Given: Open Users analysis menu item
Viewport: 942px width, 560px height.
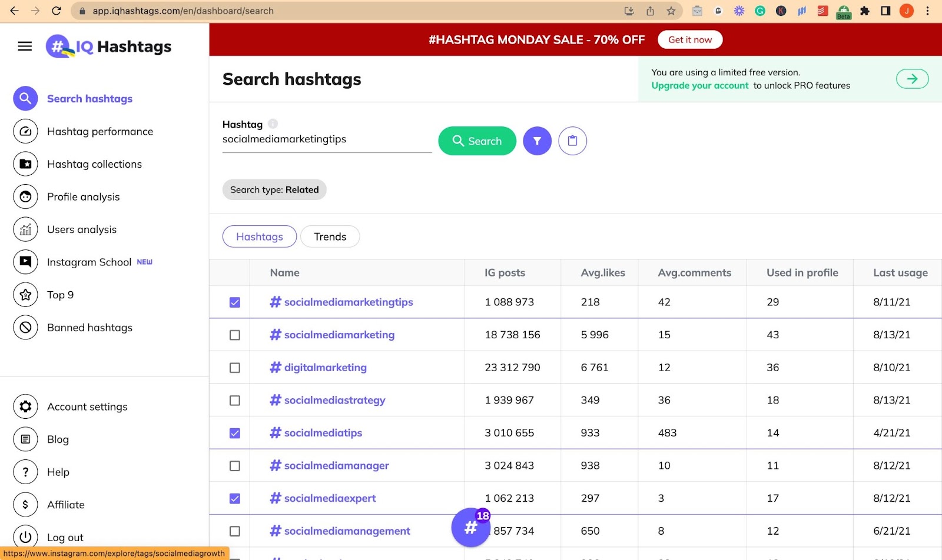Looking at the screenshot, I should (x=82, y=229).
